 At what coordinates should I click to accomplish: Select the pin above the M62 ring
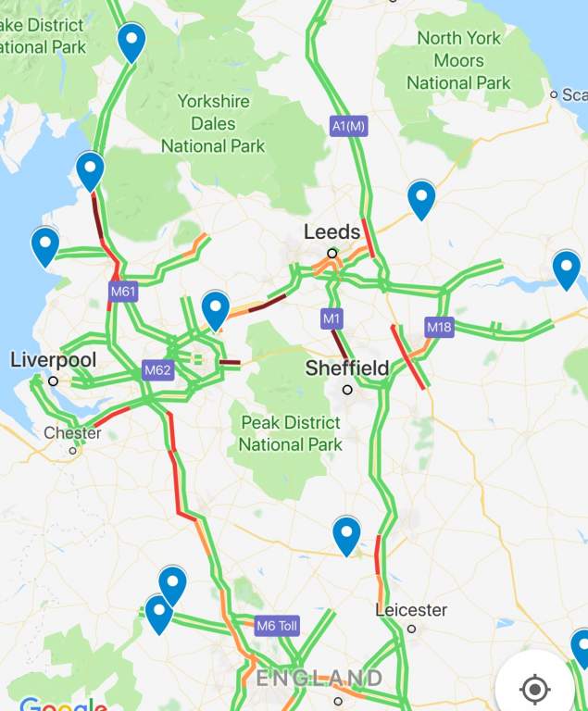pyautogui.click(x=216, y=311)
